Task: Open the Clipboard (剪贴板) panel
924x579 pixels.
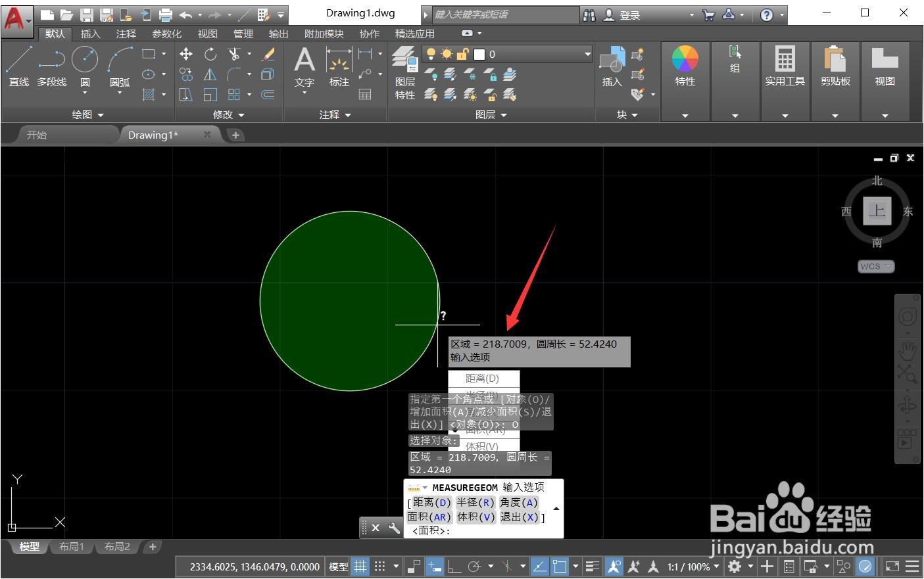Action: coord(835,67)
